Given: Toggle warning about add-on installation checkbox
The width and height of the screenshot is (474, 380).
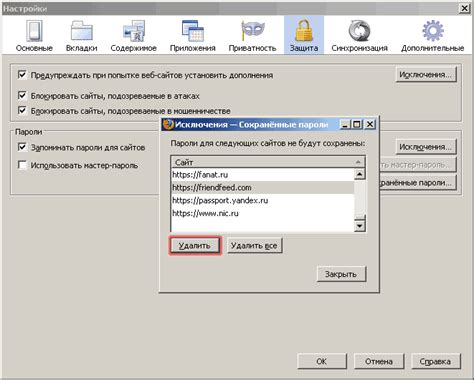Looking at the screenshot, I should [22, 75].
